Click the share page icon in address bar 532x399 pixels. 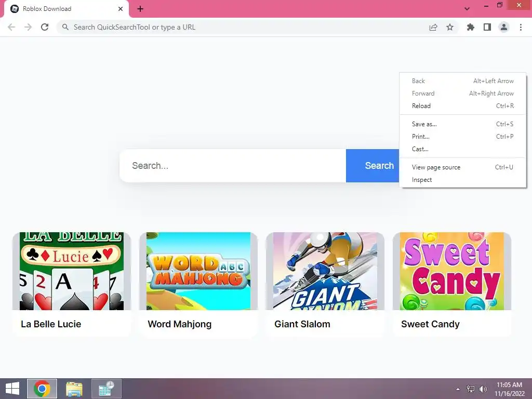coord(433,27)
